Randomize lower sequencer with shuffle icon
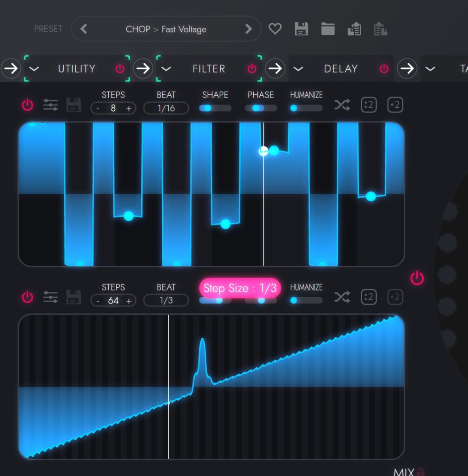Screen dimensions: 468x476 coord(343,297)
